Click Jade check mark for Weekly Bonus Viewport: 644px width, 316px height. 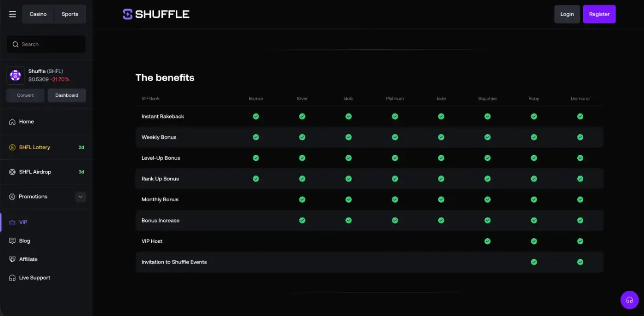(441, 137)
